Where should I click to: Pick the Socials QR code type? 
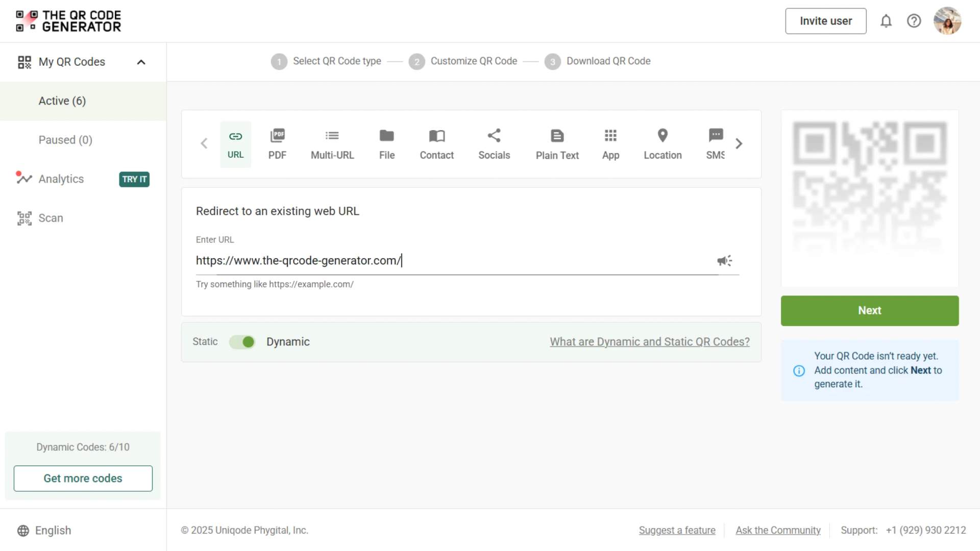click(x=494, y=144)
